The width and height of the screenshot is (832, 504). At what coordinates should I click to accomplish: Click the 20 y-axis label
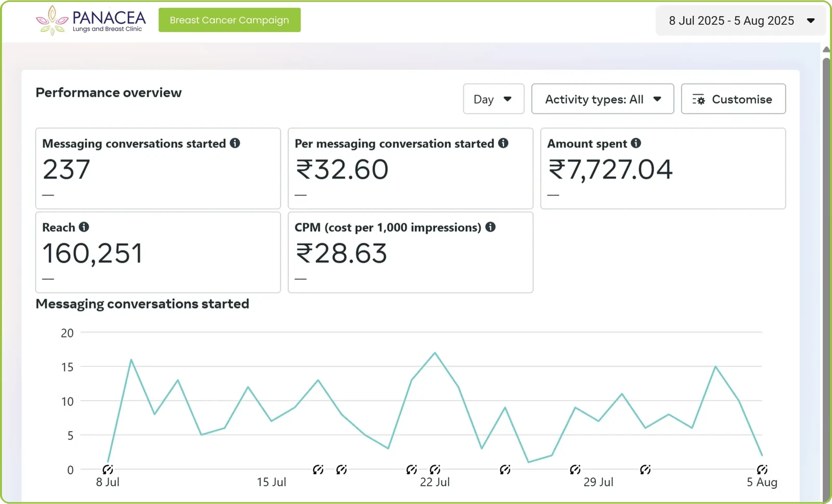67,333
